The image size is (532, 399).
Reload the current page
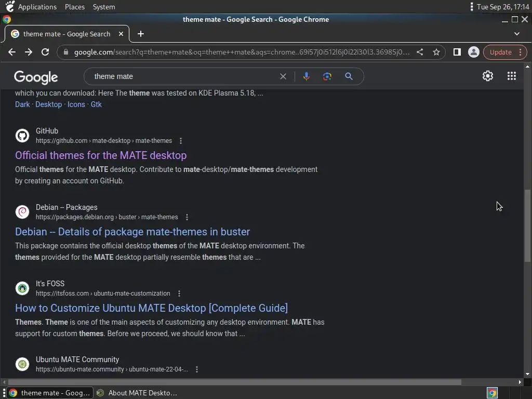coord(45,52)
